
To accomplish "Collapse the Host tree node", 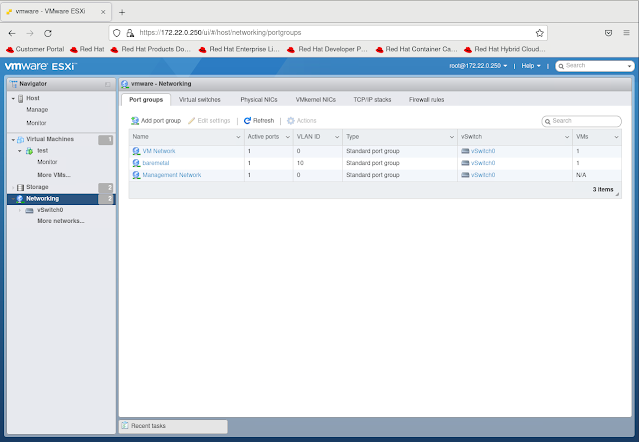I will (13, 99).
